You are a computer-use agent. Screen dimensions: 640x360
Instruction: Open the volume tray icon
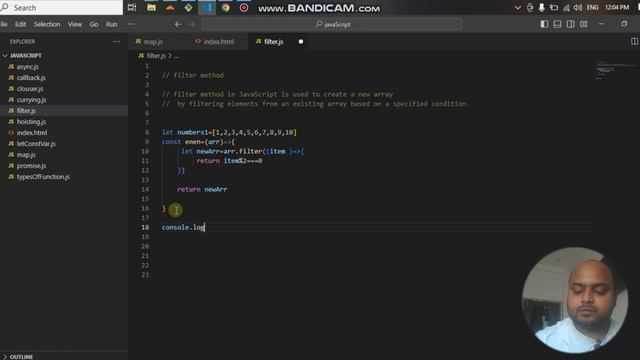578,7
